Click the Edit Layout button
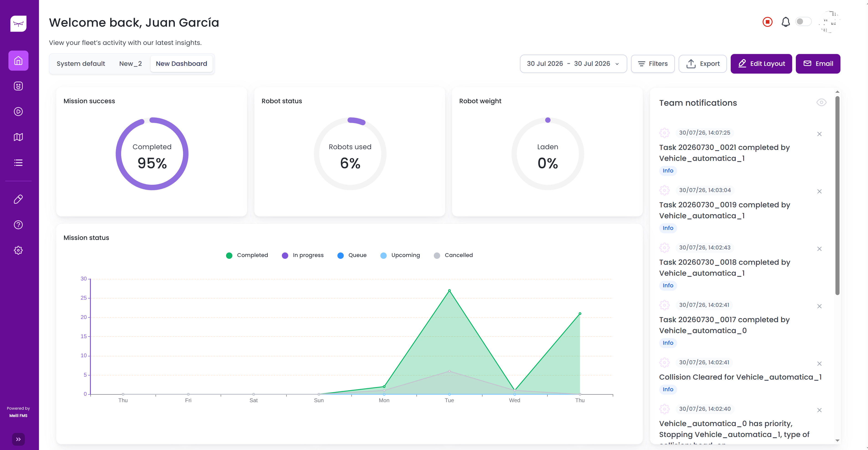The height and width of the screenshot is (450, 868). (x=761, y=64)
